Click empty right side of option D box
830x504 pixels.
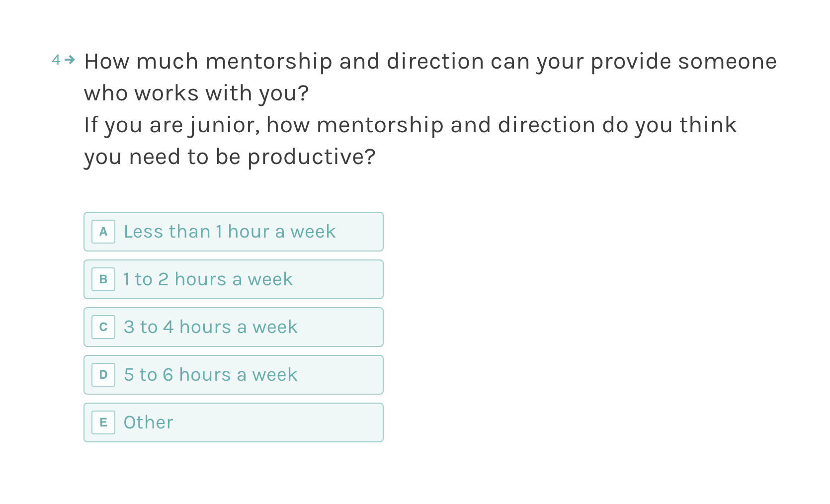343,375
